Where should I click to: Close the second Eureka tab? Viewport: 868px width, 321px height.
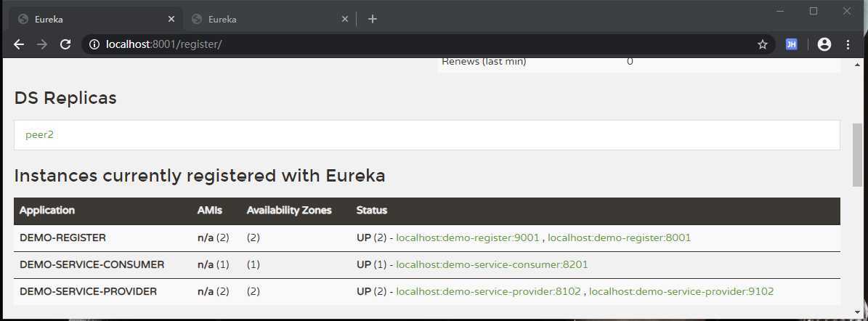click(x=346, y=20)
